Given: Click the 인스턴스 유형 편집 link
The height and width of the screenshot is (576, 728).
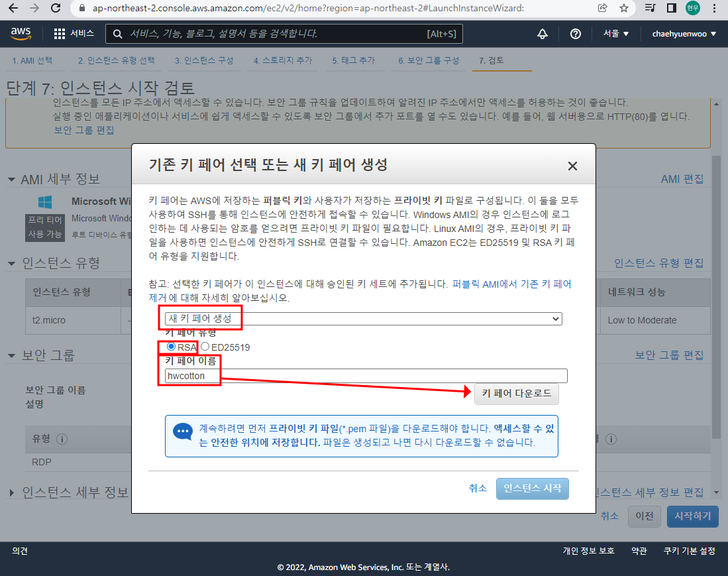Looking at the screenshot, I should 659,263.
